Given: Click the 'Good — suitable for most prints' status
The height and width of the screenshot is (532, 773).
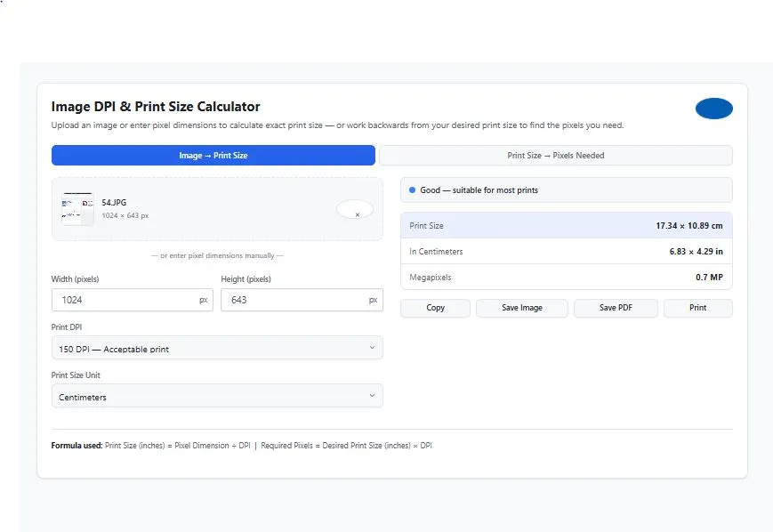Looking at the screenshot, I should pyautogui.click(x=567, y=190).
